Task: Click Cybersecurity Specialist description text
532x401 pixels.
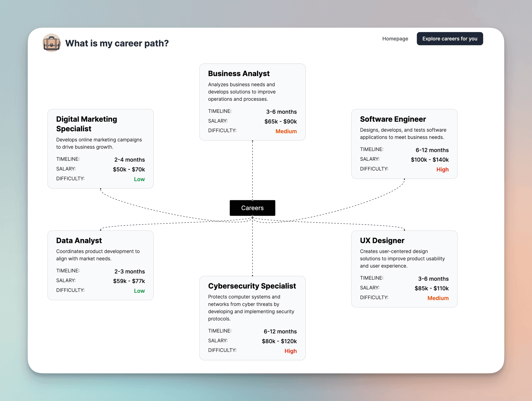Action: click(x=251, y=308)
